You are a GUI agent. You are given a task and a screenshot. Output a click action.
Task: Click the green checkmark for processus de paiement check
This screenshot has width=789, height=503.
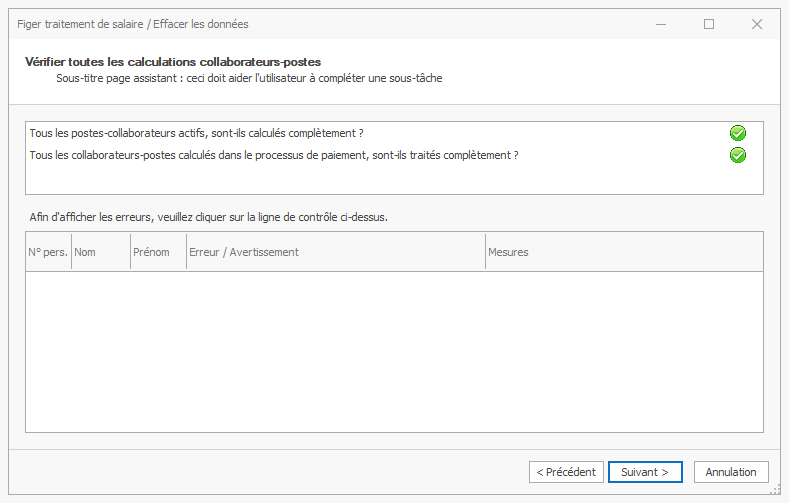[x=738, y=155]
